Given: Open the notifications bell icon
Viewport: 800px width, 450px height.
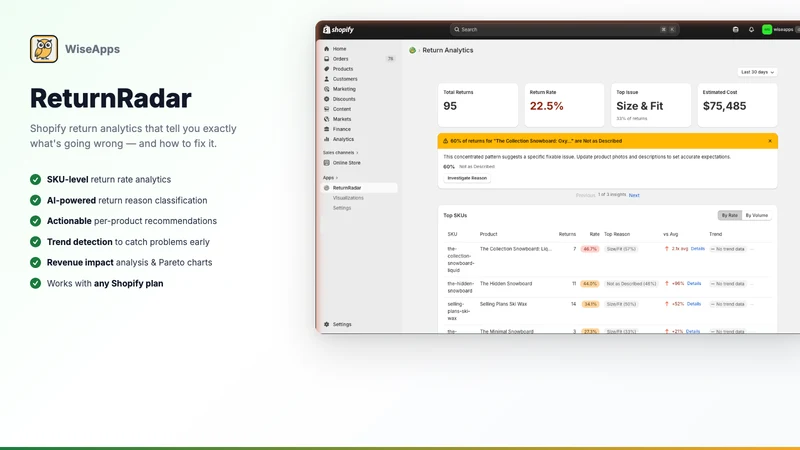Looking at the screenshot, I should click(751, 30).
